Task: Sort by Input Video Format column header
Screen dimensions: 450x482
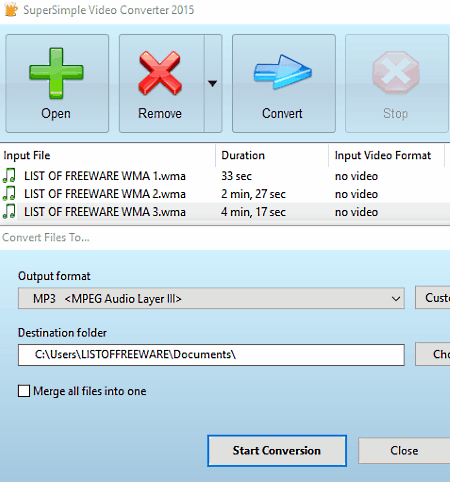Action: 387,155
